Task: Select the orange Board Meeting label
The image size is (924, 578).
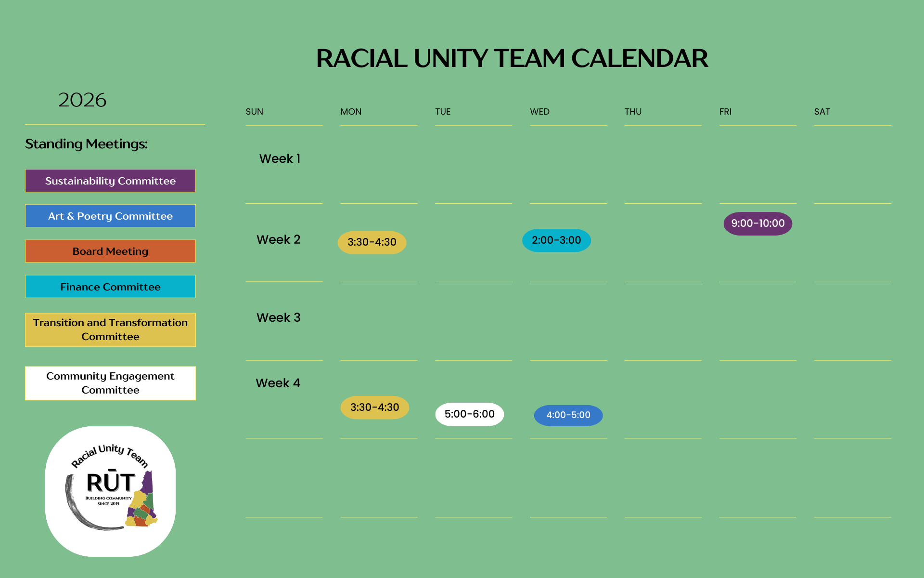Action: point(110,251)
